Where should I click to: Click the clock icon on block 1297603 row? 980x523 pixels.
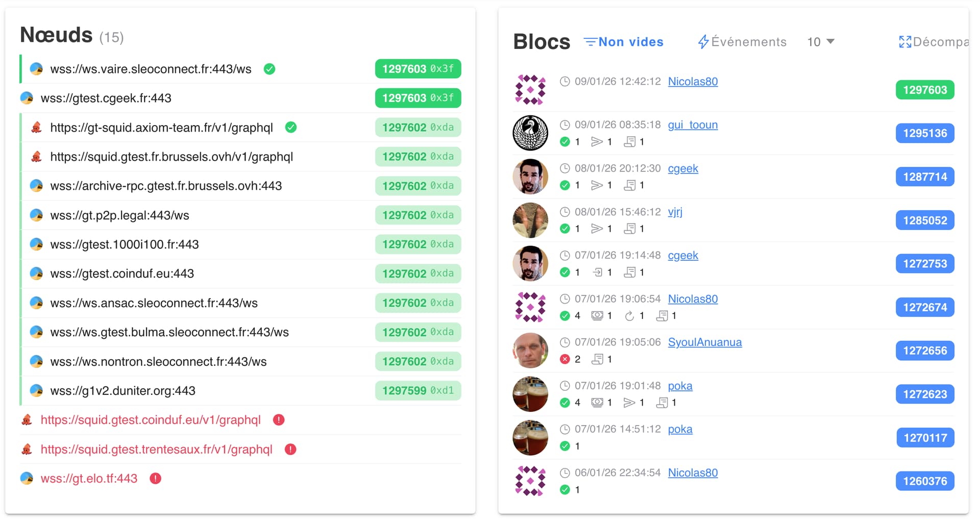[x=565, y=82]
